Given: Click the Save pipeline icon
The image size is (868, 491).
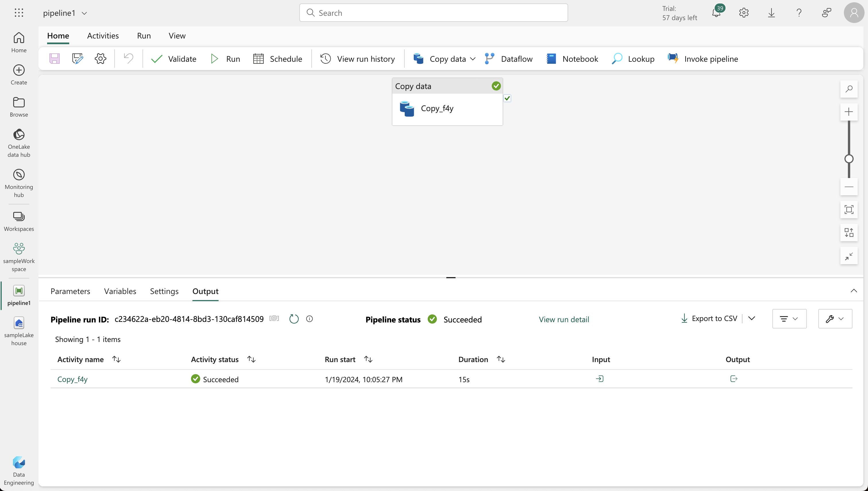Looking at the screenshot, I should [x=55, y=59].
